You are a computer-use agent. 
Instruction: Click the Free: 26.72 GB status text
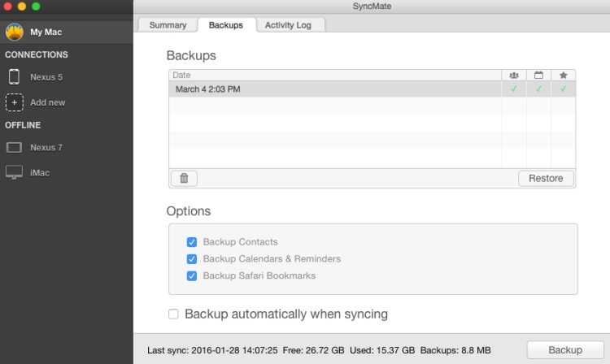pos(314,350)
